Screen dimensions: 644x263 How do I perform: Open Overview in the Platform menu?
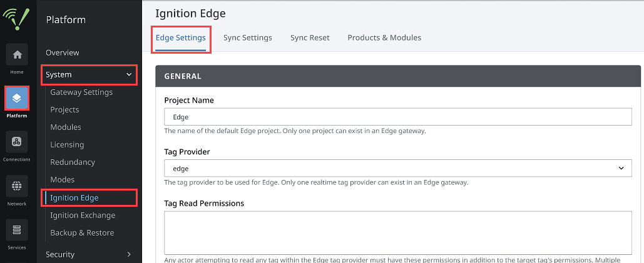point(63,53)
